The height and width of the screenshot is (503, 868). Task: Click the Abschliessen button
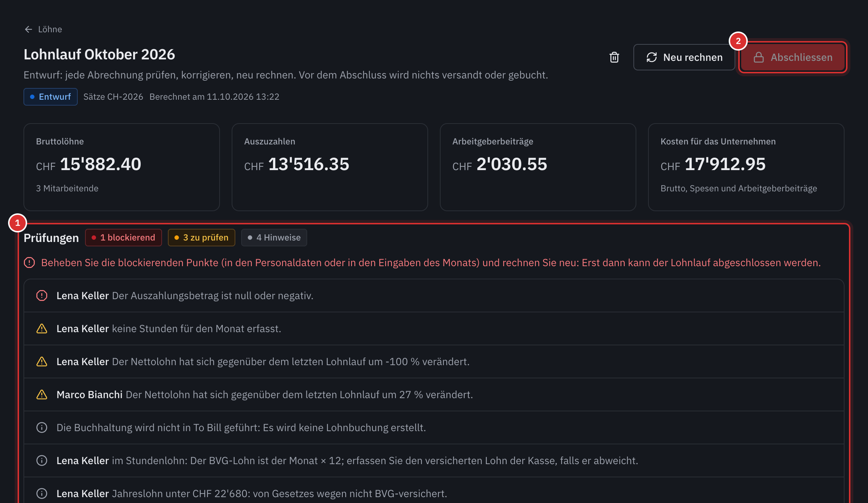tap(793, 57)
